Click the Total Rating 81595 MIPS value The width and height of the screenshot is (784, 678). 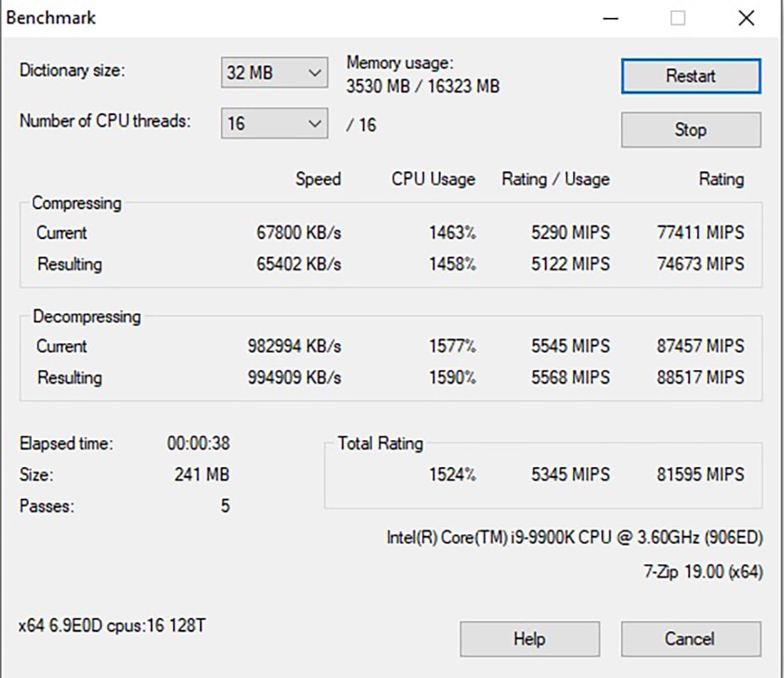point(700,475)
